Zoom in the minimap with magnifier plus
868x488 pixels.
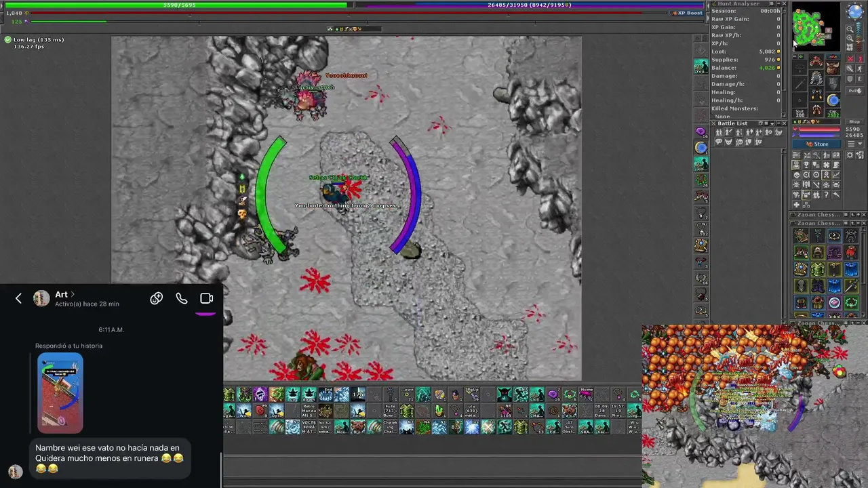tap(850, 39)
